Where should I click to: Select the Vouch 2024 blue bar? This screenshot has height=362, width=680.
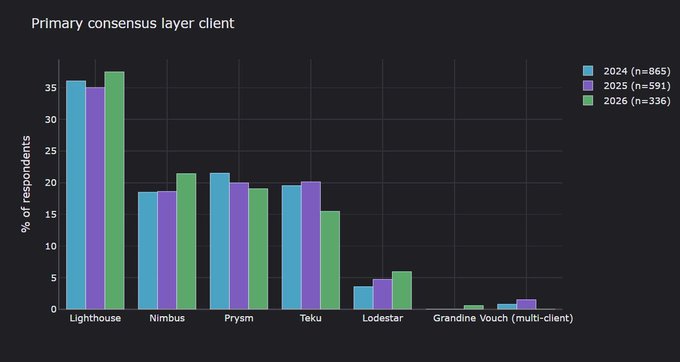point(507,307)
